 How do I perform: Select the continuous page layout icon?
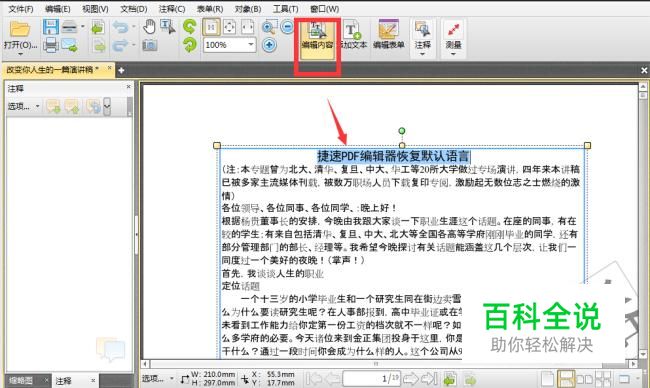click(565, 379)
